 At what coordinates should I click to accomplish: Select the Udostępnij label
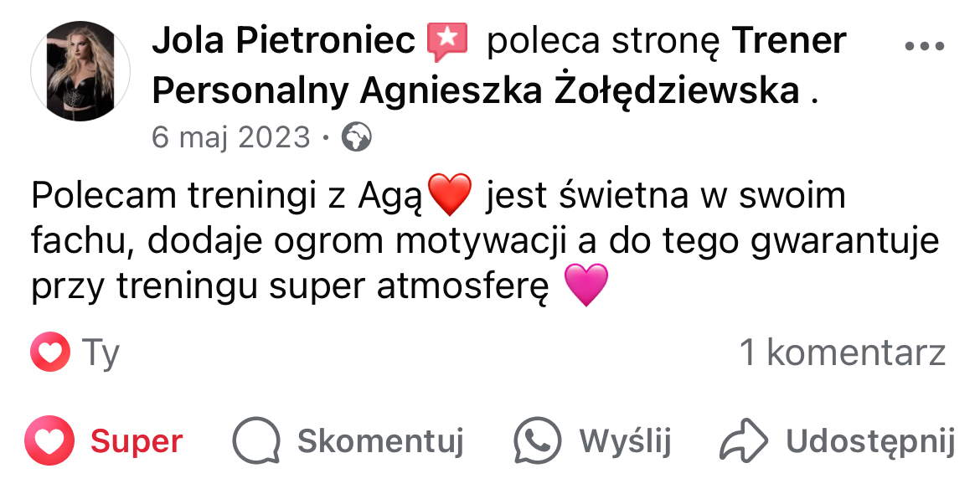870,441
